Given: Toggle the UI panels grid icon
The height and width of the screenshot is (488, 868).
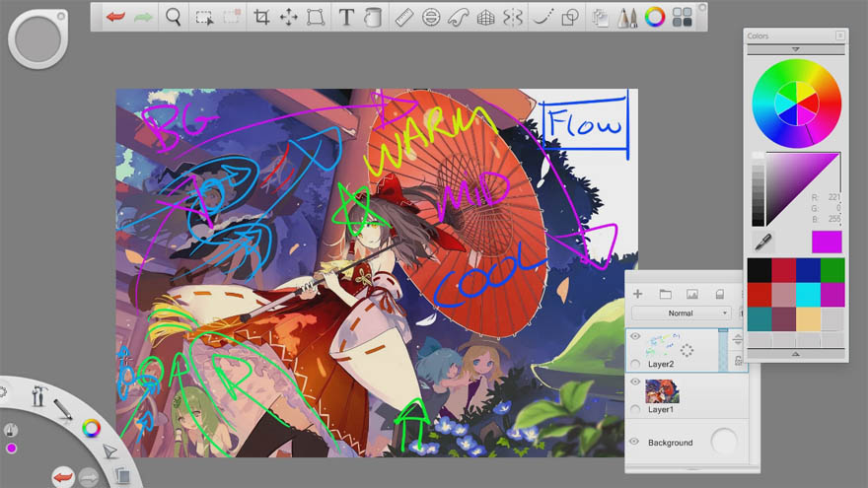Looking at the screenshot, I should [682, 17].
